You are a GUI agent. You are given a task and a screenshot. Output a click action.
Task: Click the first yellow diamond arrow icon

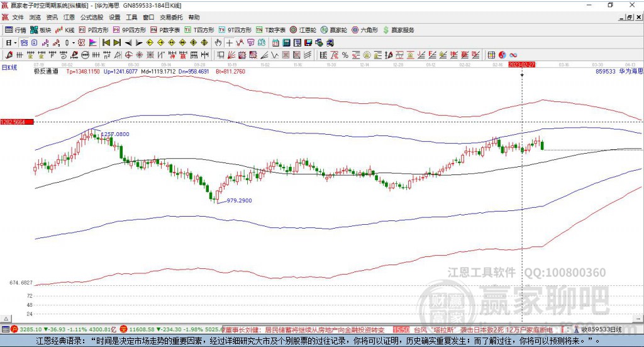point(150,43)
